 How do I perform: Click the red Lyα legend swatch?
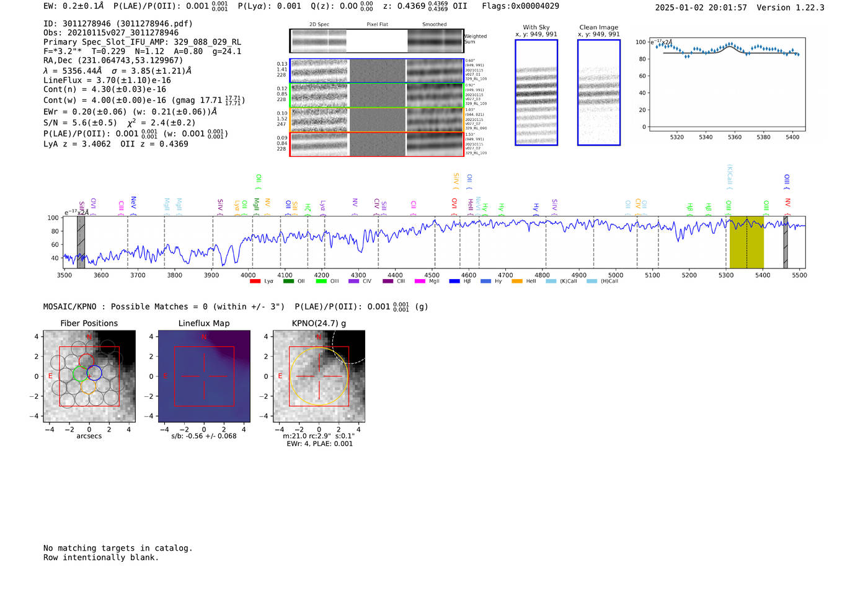255,282
